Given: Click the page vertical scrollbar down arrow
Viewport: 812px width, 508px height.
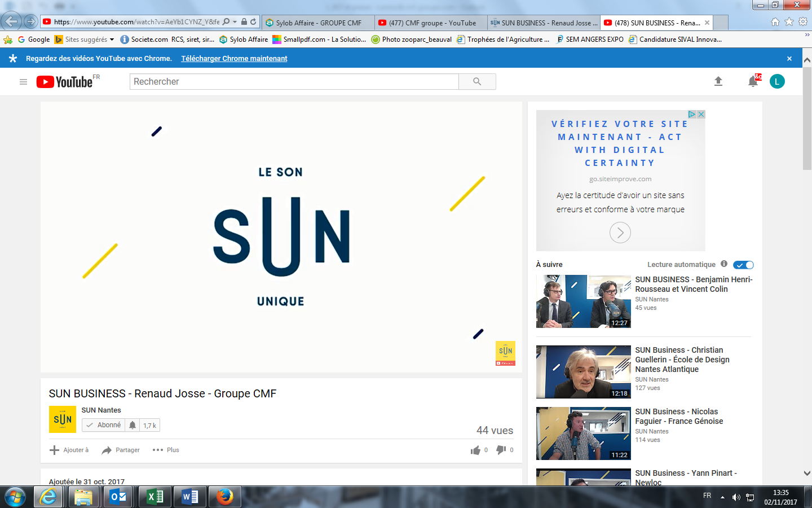Looking at the screenshot, I should pyautogui.click(x=807, y=474).
